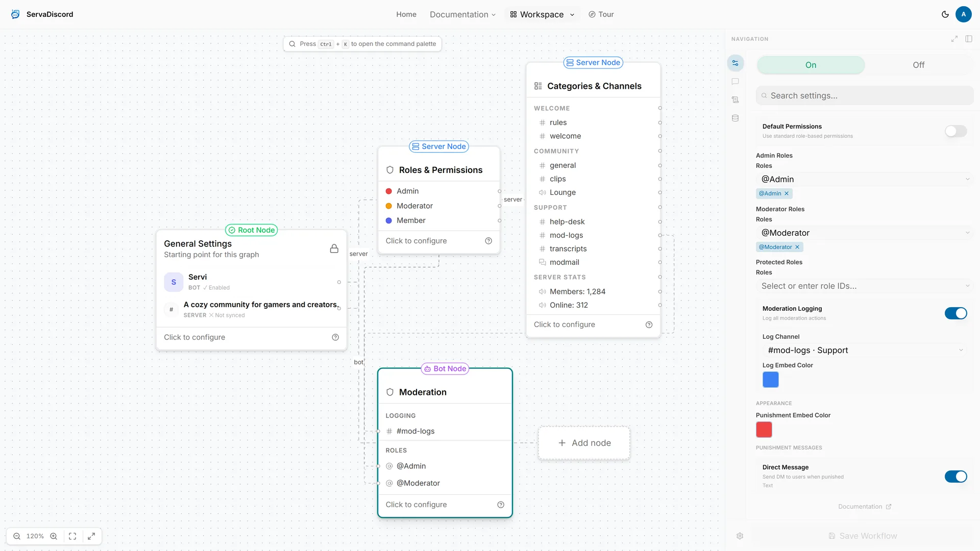Image resolution: width=980 pixels, height=551 pixels.
Task: Open the Protected Roles selector
Action: coord(864,286)
